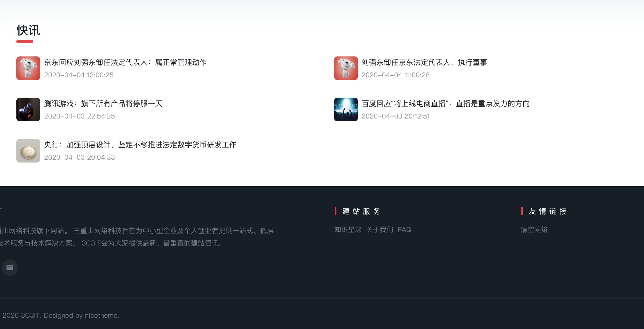The height and width of the screenshot is (329, 644).
Task: Open coin thumbnail for the 央行 article
Action: pos(28,151)
